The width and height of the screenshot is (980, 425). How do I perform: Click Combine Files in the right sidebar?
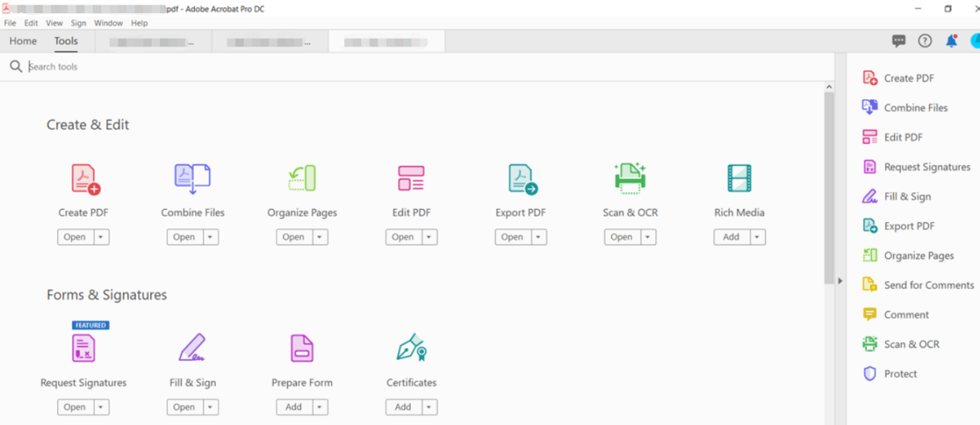(905, 108)
